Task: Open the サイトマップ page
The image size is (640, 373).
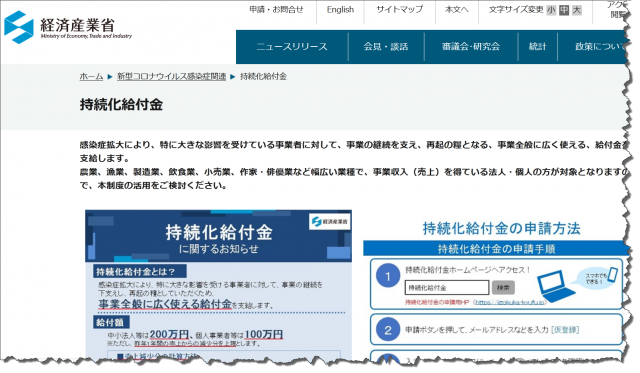Action: pyautogui.click(x=399, y=9)
